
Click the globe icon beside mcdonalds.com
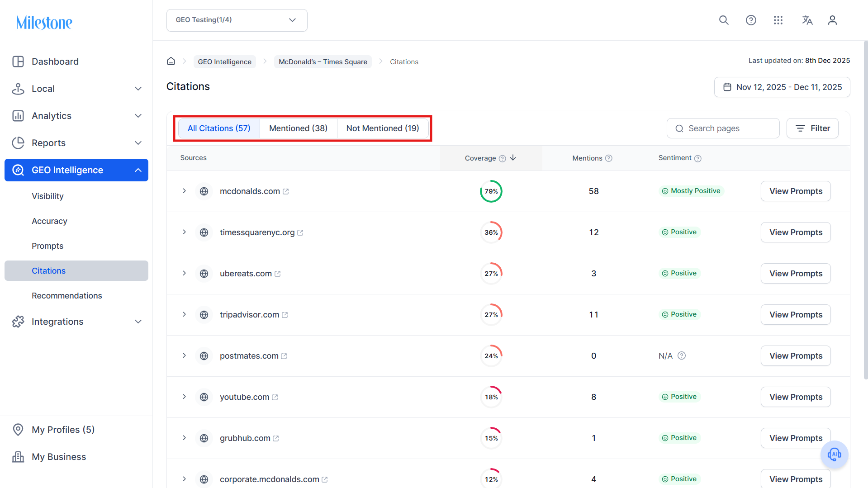tap(204, 191)
